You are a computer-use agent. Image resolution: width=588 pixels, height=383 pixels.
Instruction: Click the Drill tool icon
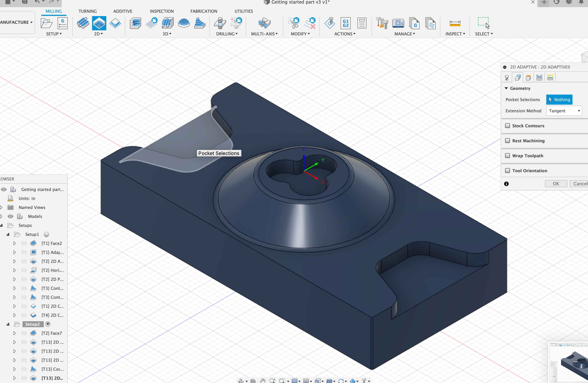point(220,23)
